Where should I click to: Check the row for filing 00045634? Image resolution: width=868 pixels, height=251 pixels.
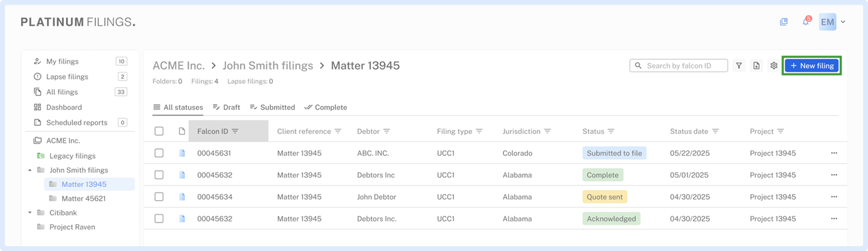click(x=159, y=197)
